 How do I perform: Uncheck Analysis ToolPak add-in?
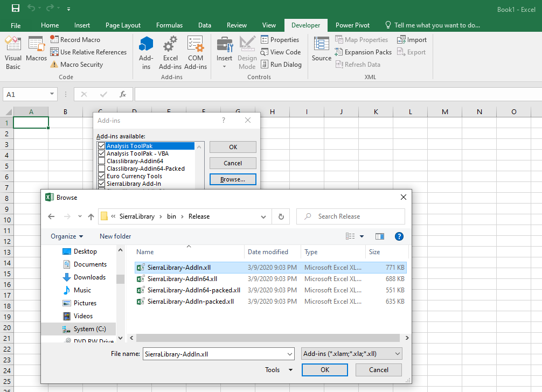point(102,146)
